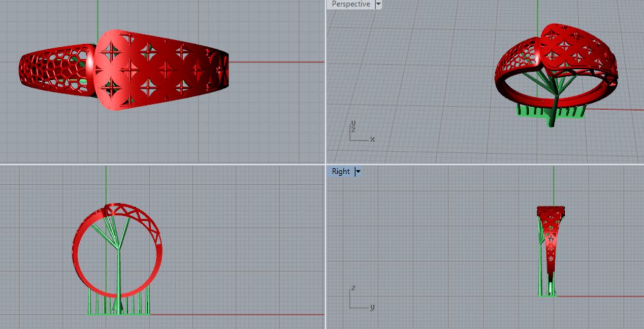Open the Perspective viewport dropdown arrow
644x329 pixels.
[x=378, y=4]
